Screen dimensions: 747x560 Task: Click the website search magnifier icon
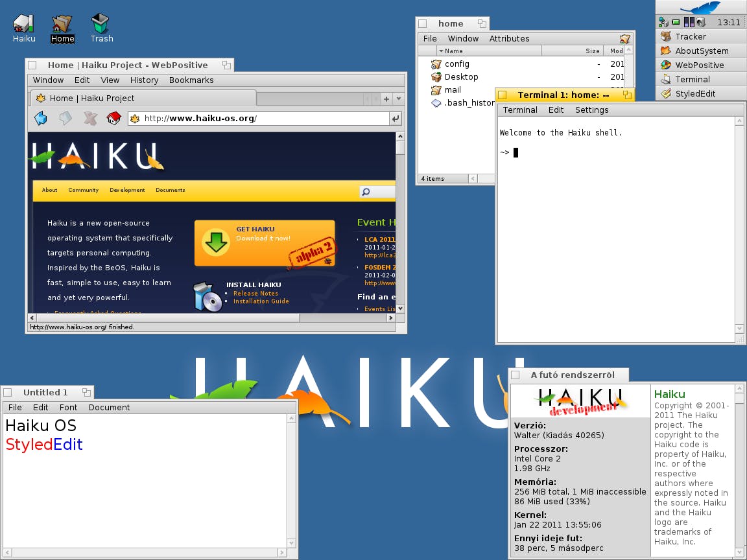pyautogui.click(x=366, y=192)
